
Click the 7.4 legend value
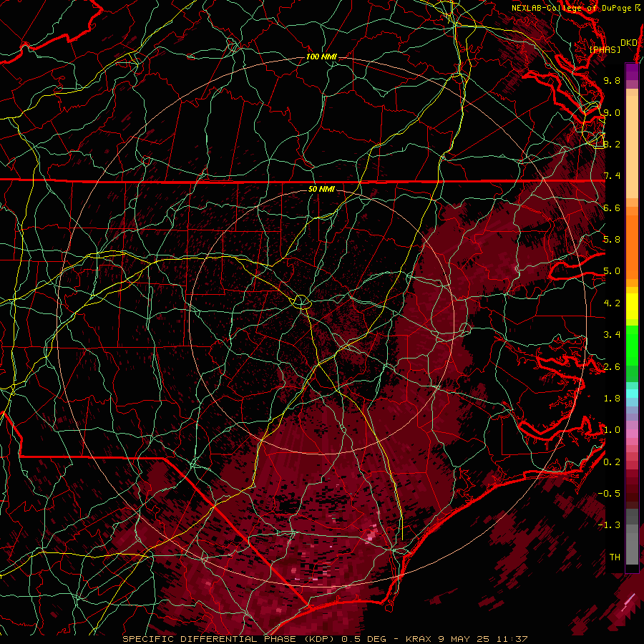(x=612, y=176)
